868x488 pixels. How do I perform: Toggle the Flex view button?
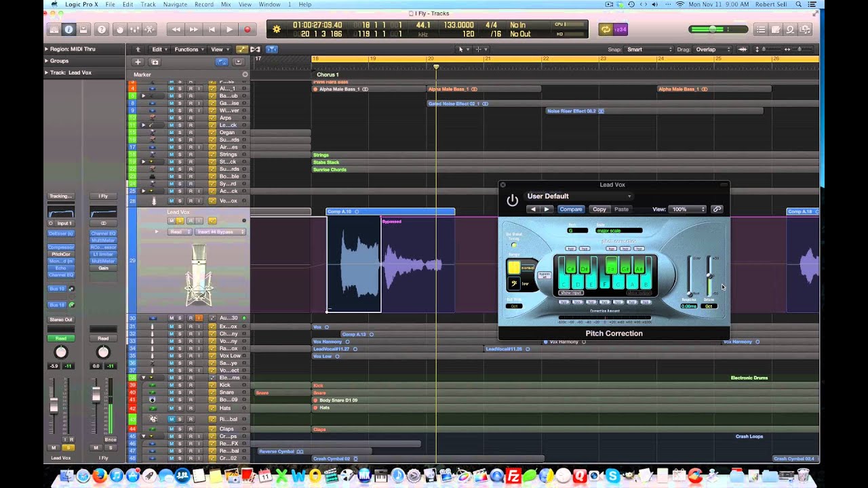[x=255, y=49]
